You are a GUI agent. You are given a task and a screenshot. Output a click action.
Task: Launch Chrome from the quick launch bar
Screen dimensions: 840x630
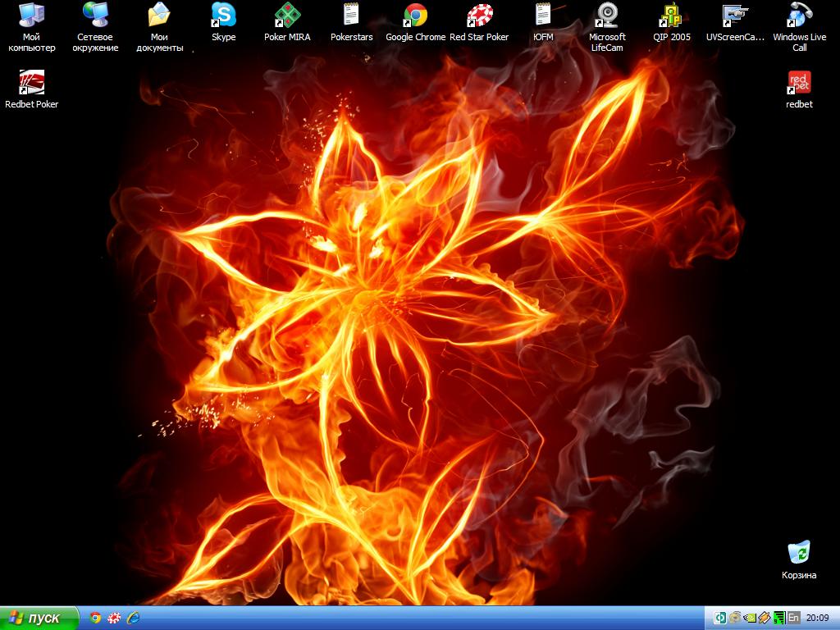[x=96, y=618]
